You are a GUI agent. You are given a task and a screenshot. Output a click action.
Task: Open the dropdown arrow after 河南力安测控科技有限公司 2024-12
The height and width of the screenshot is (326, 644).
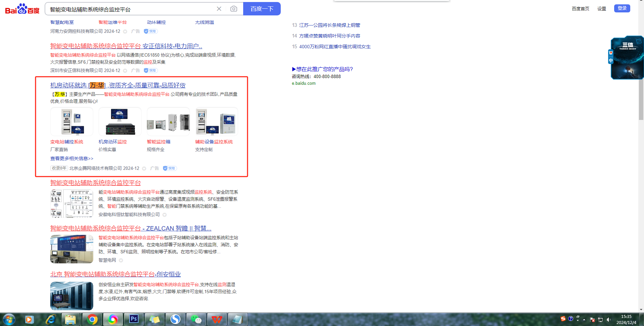pyautogui.click(x=125, y=31)
